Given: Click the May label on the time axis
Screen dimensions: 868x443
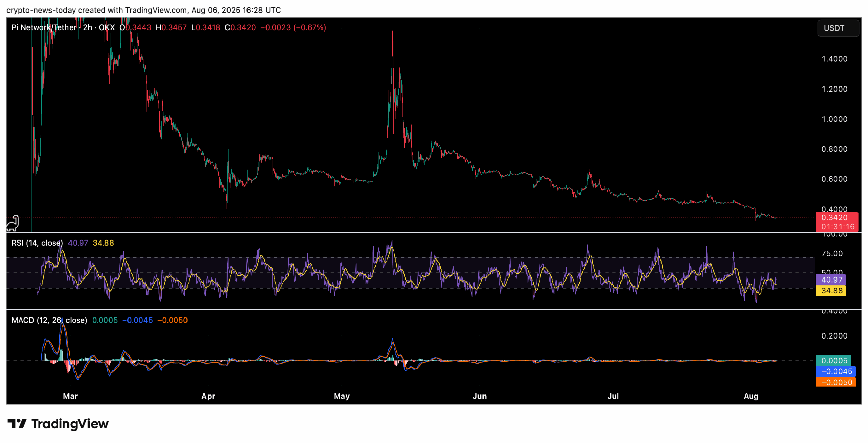Looking at the screenshot, I should 342,396.
